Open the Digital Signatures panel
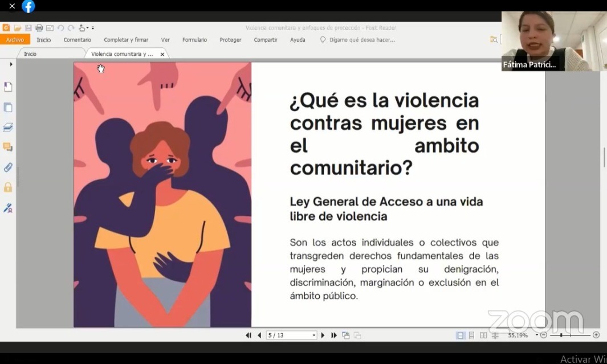The height and width of the screenshot is (364, 607). [8, 208]
